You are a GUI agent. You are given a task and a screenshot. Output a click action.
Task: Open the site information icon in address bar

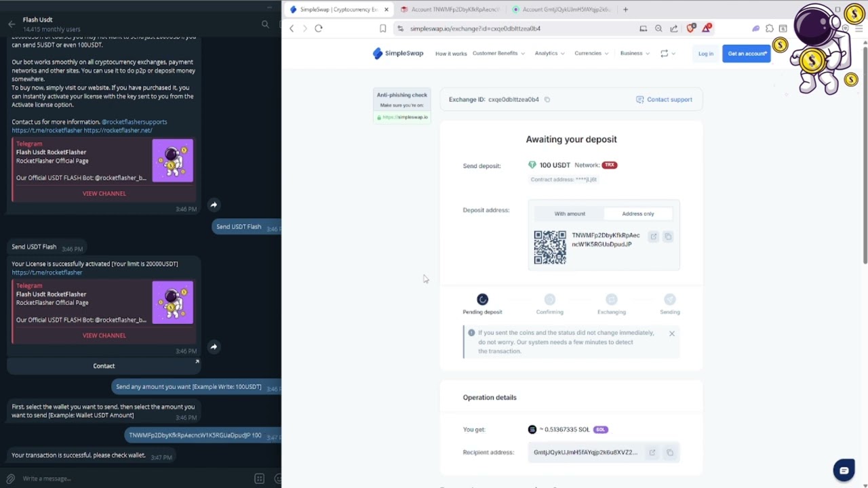pyautogui.click(x=401, y=28)
